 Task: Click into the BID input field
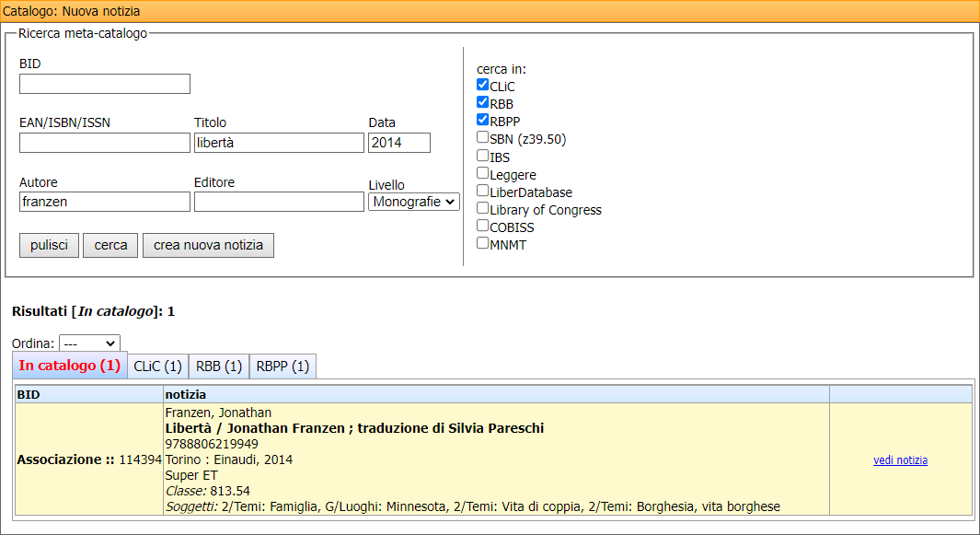point(104,84)
